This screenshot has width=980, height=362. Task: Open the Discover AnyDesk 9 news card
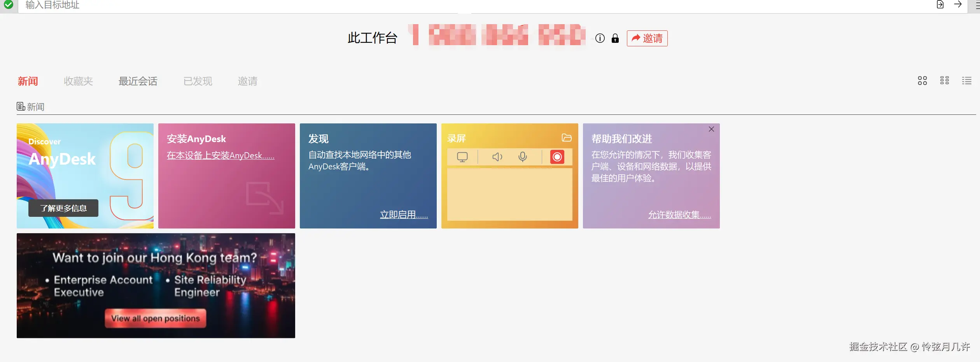point(85,176)
